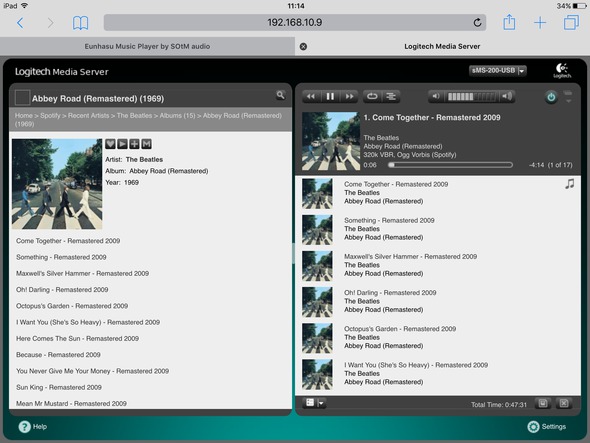Screen dimensions: 590x443
Task: Pause playback with the pause button
Action: tap(330, 97)
